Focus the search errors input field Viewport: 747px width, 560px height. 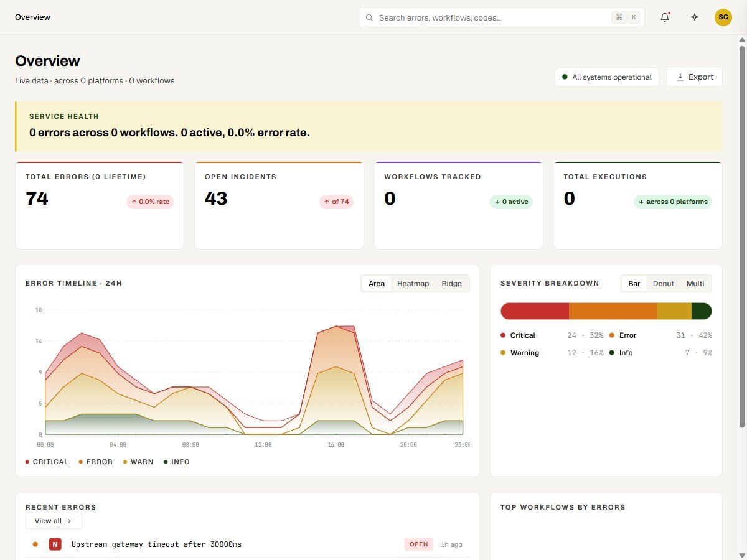point(501,17)
